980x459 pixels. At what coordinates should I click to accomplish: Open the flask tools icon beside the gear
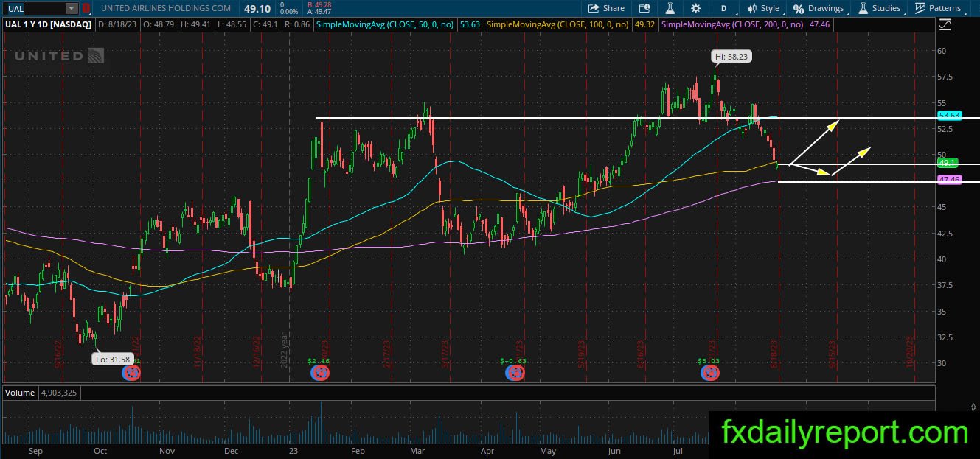pos(670,8)
